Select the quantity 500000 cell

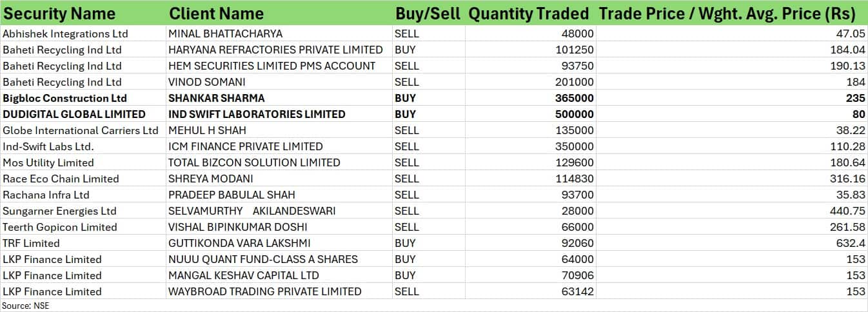click(x=575, y=114)
